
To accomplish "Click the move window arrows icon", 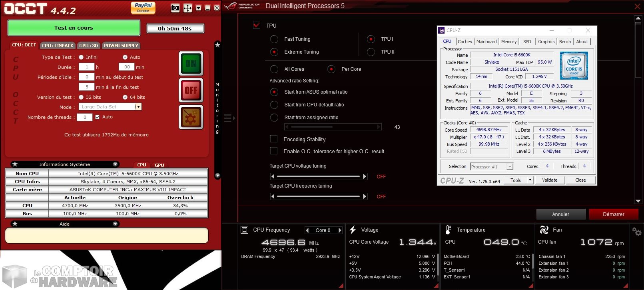I will click(x=187, y=8).
